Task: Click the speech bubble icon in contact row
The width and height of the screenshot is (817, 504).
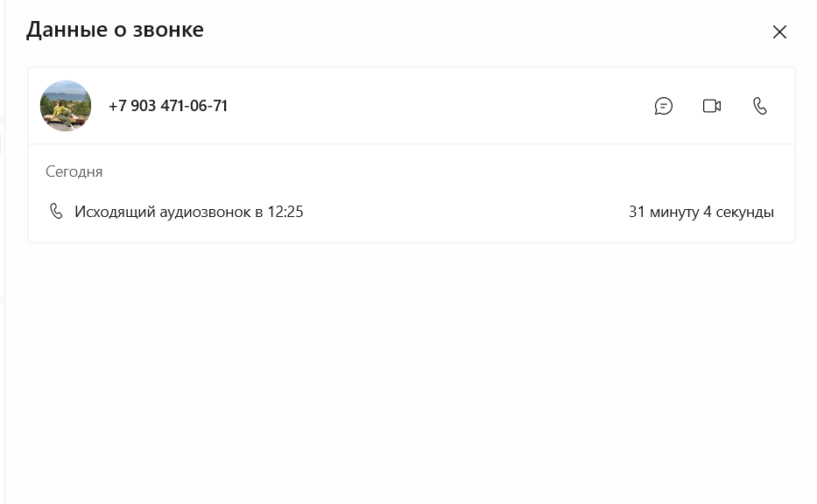Action: 663,106
